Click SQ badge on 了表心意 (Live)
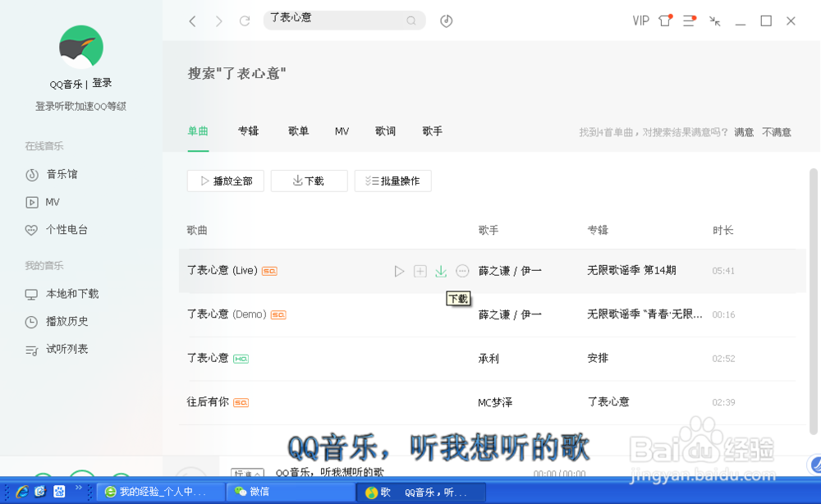This screenshot has height=504, width=821. (269, 271)
